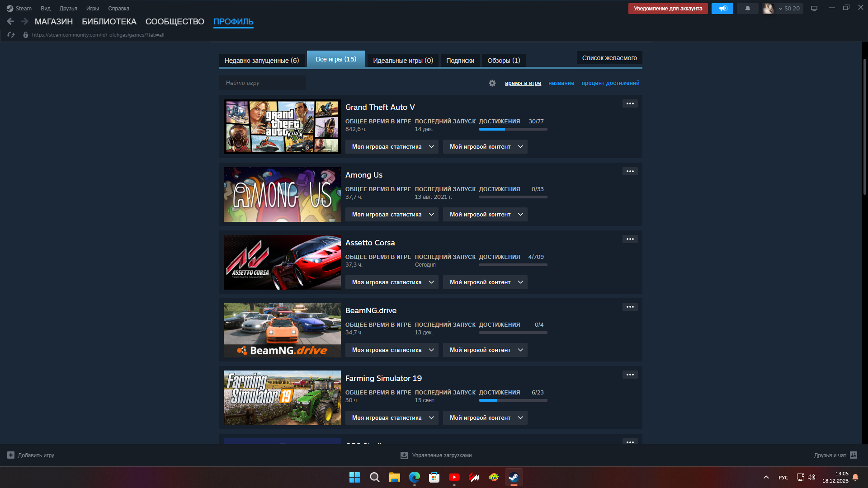Open the Grand Theft Auto V title link

click(x=380, y=107)
